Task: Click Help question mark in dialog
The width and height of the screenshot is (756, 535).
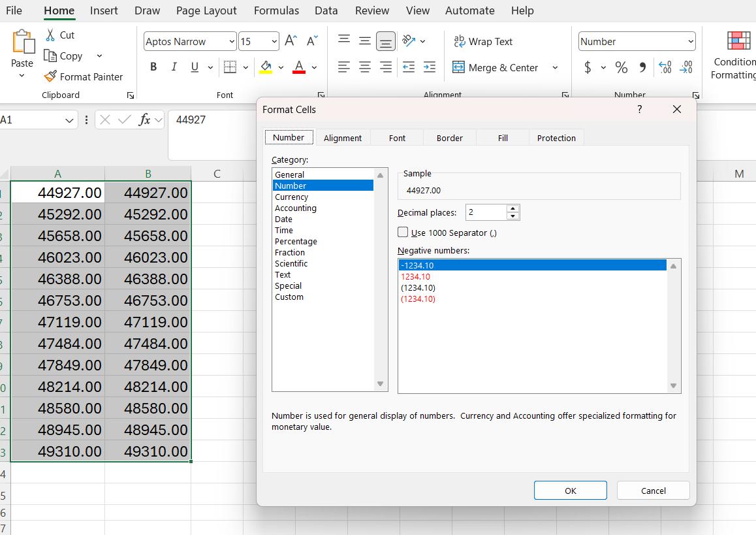Action: (640, 109)
